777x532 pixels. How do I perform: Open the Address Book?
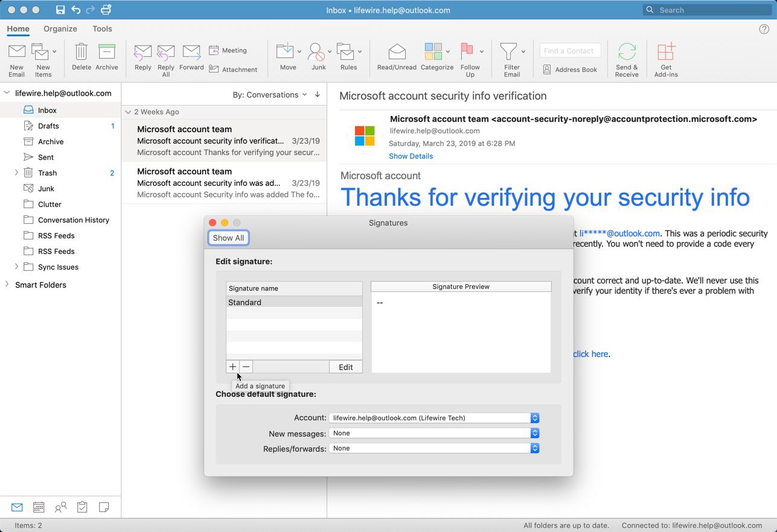click(x=570, y=69)
